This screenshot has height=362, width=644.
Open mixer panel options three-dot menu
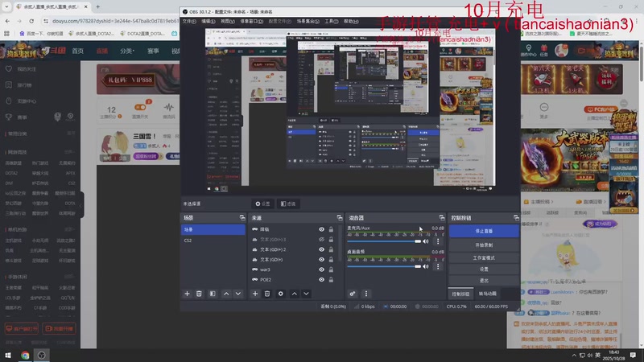pos(366,294)
